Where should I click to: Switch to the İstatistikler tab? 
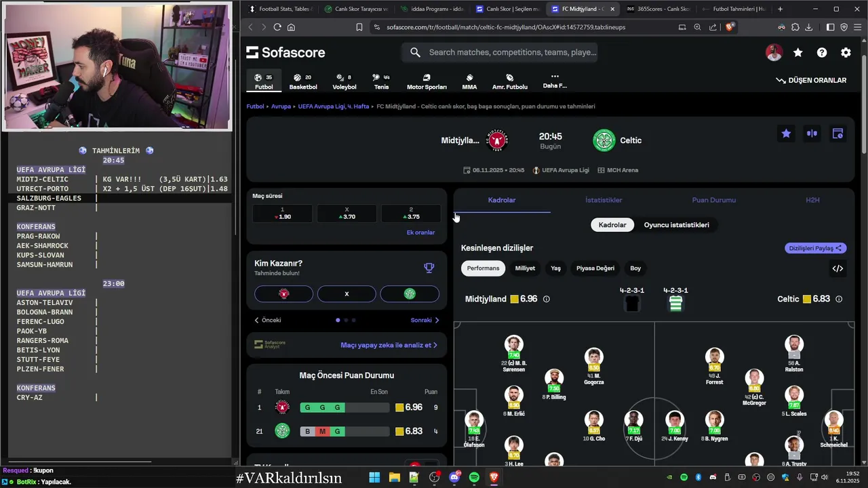pyautogui.click(x=604, y=200)
